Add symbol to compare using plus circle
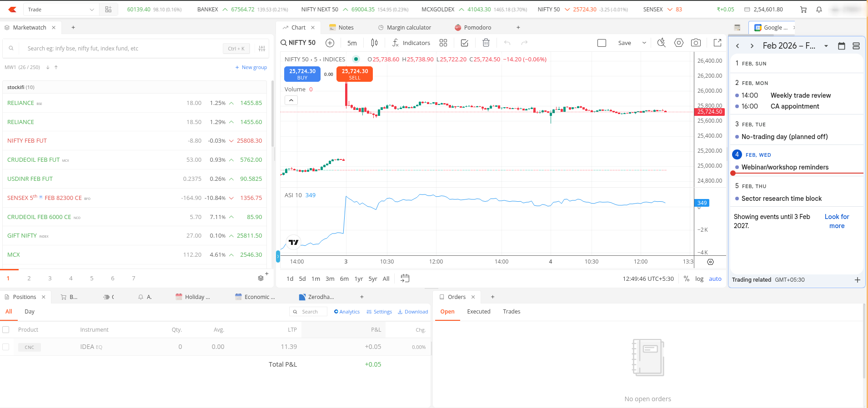Screen dimensions: 868x408 [330, 43]
